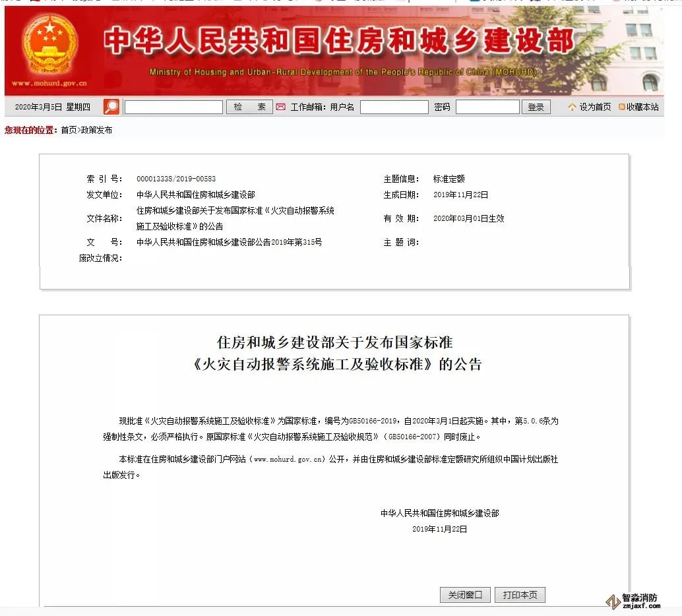Click the 打印本页 print button
The height and width of the screenshot is (616, 682).
tap(520, 595)
